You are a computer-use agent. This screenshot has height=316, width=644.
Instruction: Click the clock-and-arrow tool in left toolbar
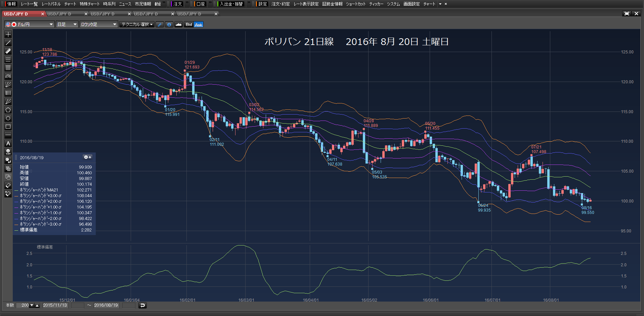pyautogui.click(x=8, y=160)
